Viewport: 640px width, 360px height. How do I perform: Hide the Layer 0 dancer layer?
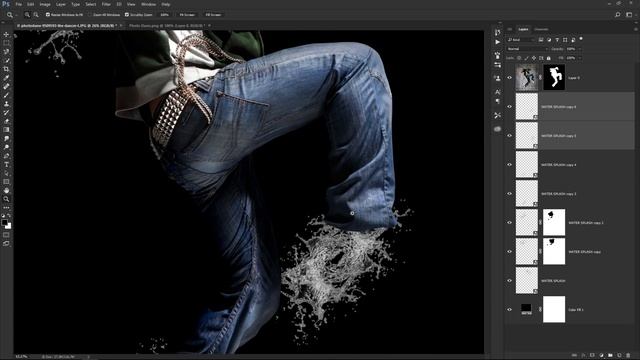[x=509, y=78]
